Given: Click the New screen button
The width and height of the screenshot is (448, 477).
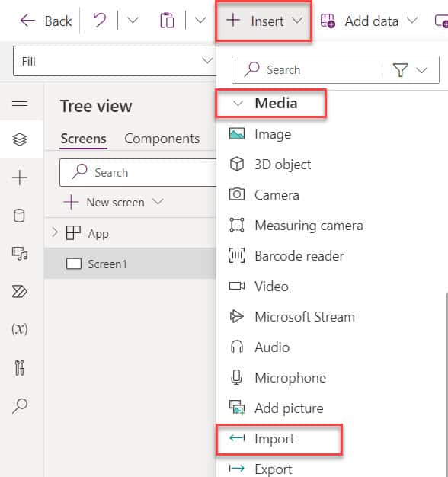Looking at the screenshot, I should tap(104, 202).
